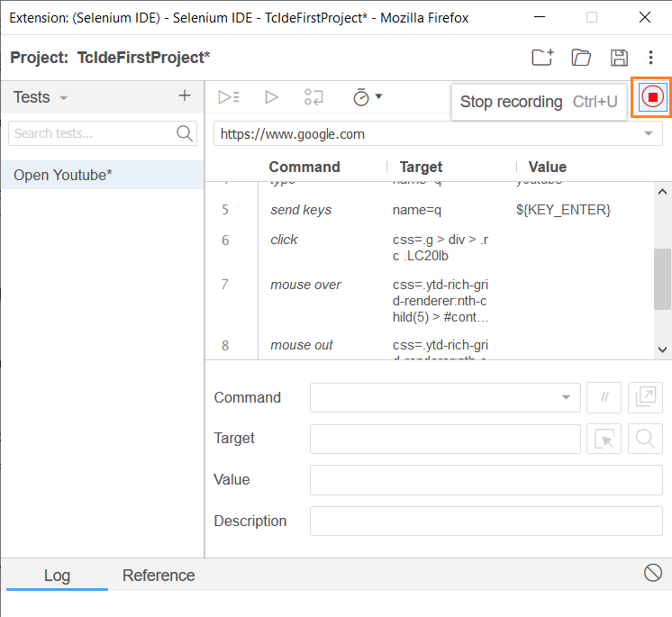Image resolution: width=672 pixels, height=617 pixels.
Task: Minimize the Selenium IDE window
Action: 540,17
